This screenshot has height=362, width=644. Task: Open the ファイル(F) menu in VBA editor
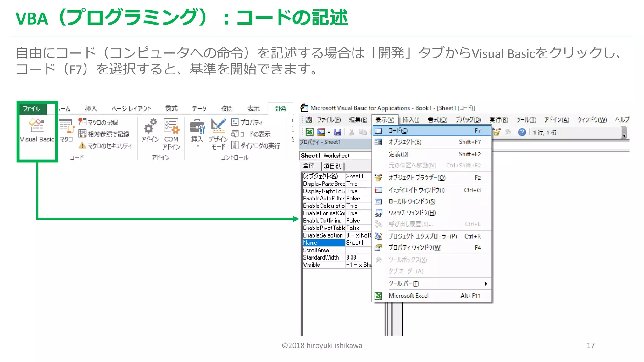coord(329,120)
